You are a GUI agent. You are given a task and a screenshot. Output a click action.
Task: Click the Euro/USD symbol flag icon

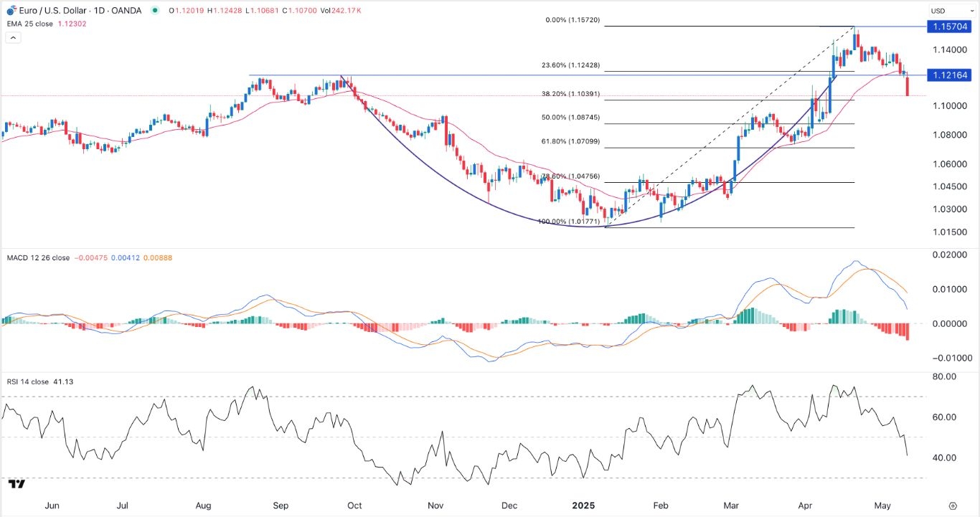(10, 11)
